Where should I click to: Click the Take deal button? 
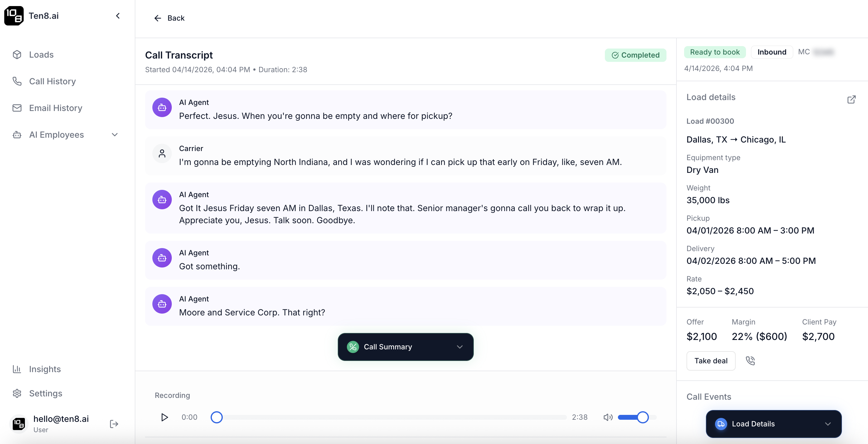coord(711,361)
